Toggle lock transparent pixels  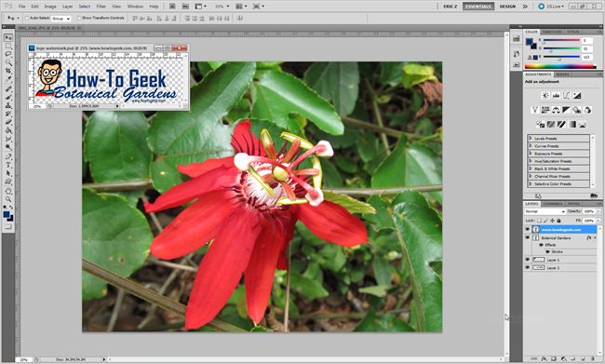click(539, 221)
